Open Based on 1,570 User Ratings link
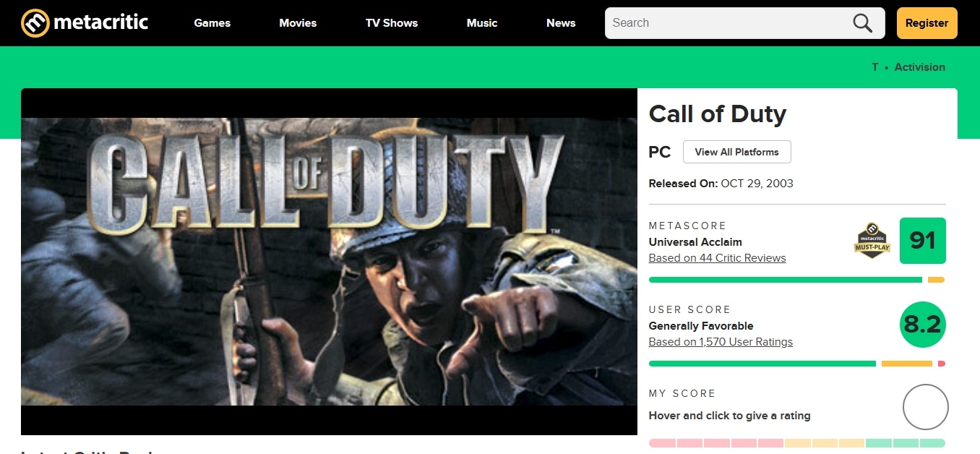980x454 pixels. click(721, 341)
